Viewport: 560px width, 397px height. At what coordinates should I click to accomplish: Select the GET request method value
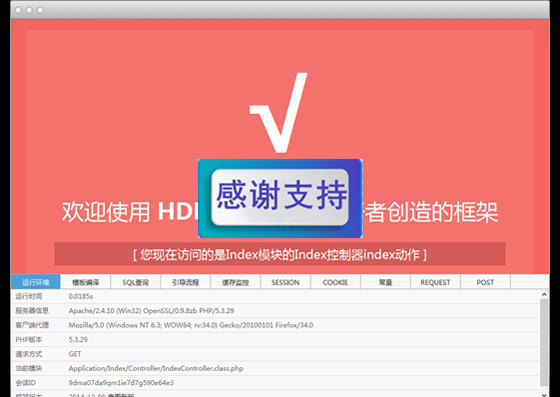tap(75, 354)
